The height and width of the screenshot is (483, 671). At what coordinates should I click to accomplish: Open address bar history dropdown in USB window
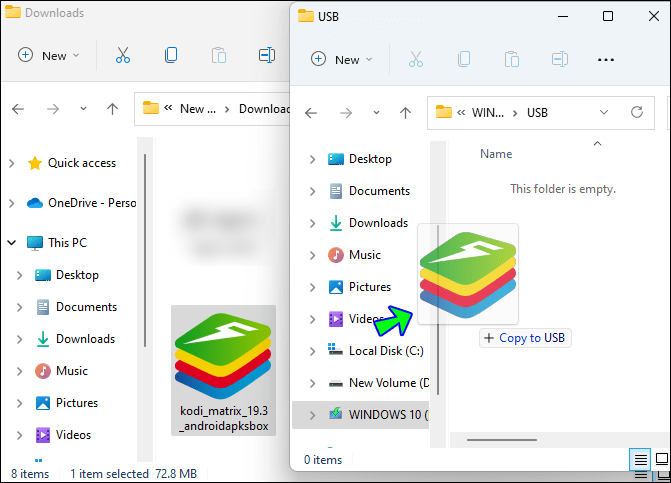(604, 113)
